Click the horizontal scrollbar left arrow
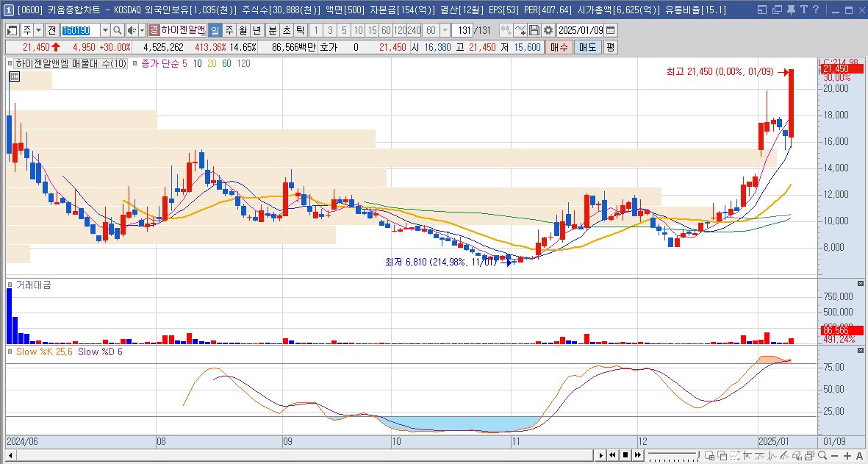 pyautogui.click(x=10, y=455)
